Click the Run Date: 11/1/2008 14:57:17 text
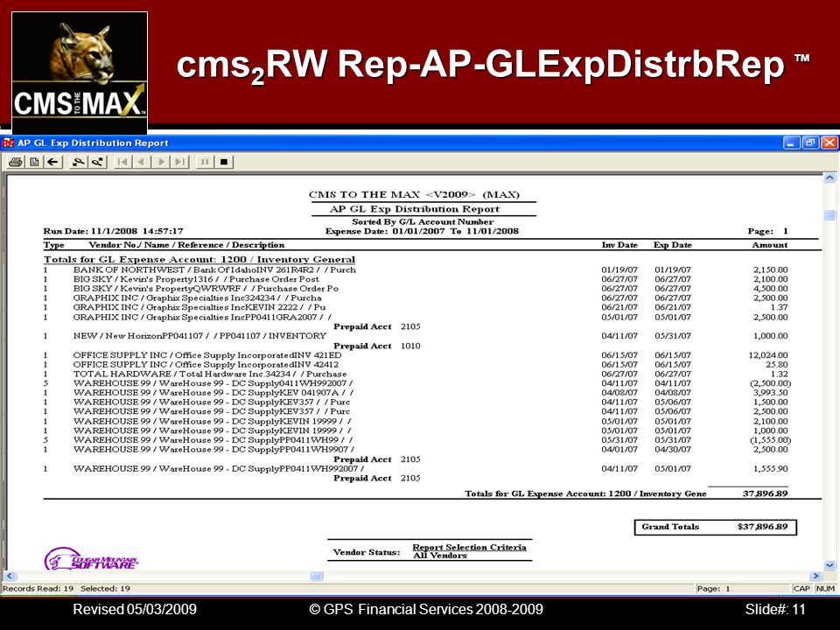Image resolution: width=840 pixels, height=630 pixels. coord(113,231)
